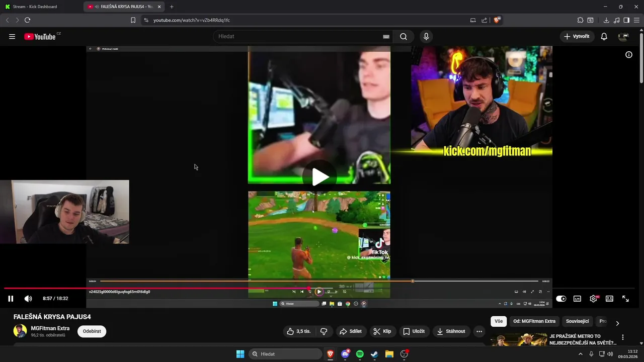This screenshot has width=644, height=362.
Task: Subscribe with the Odebírat button
Action: coord(92,331)
